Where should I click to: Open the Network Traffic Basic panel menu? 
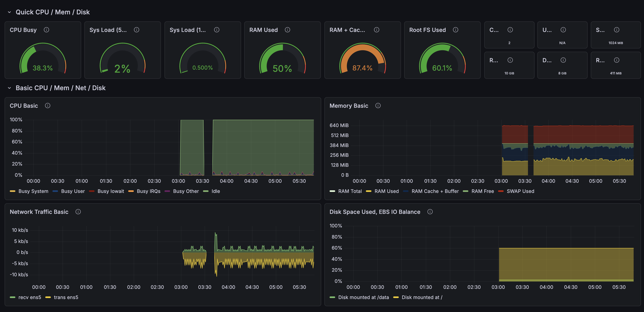[x=39, y=212]
